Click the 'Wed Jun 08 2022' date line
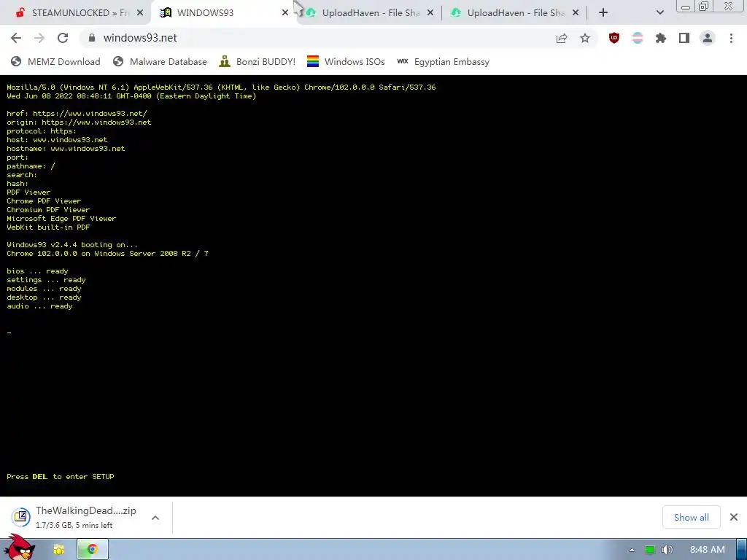Screen dimensions: 747x560 [131, 96]
